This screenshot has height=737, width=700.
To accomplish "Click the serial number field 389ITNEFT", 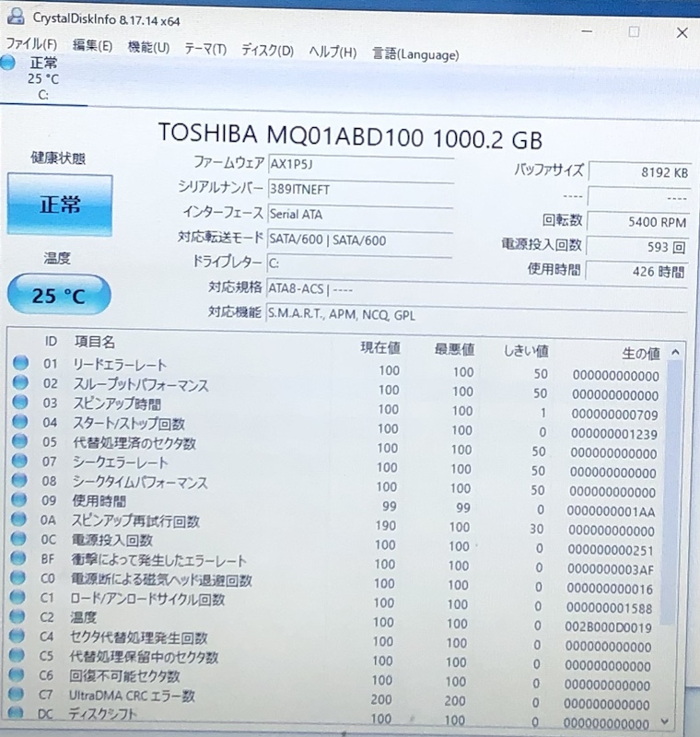I will (361, 190).
